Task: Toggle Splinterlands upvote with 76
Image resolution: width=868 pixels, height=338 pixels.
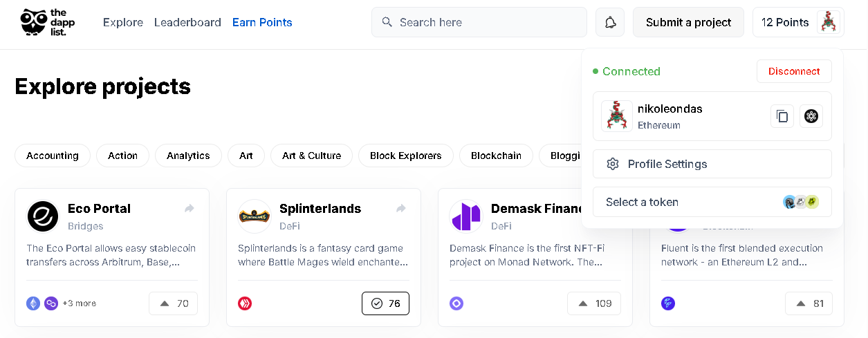Action: pyautogui.click(x=385, y=303)
